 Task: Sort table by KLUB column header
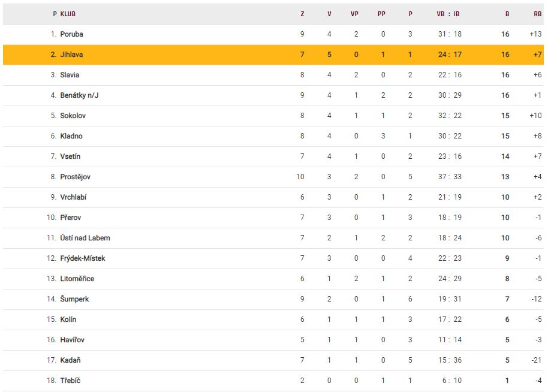click(x=68, y=14)
